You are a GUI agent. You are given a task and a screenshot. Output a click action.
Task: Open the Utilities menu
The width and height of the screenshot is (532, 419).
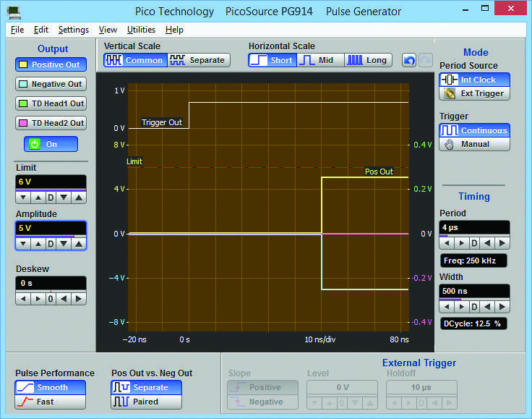141,30
